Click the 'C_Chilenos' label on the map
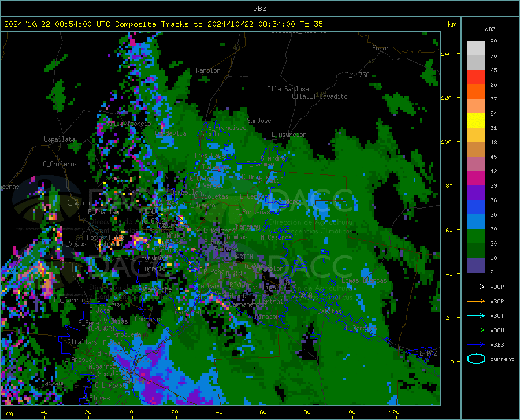This screenshot has width=520, height=420. 60,164
